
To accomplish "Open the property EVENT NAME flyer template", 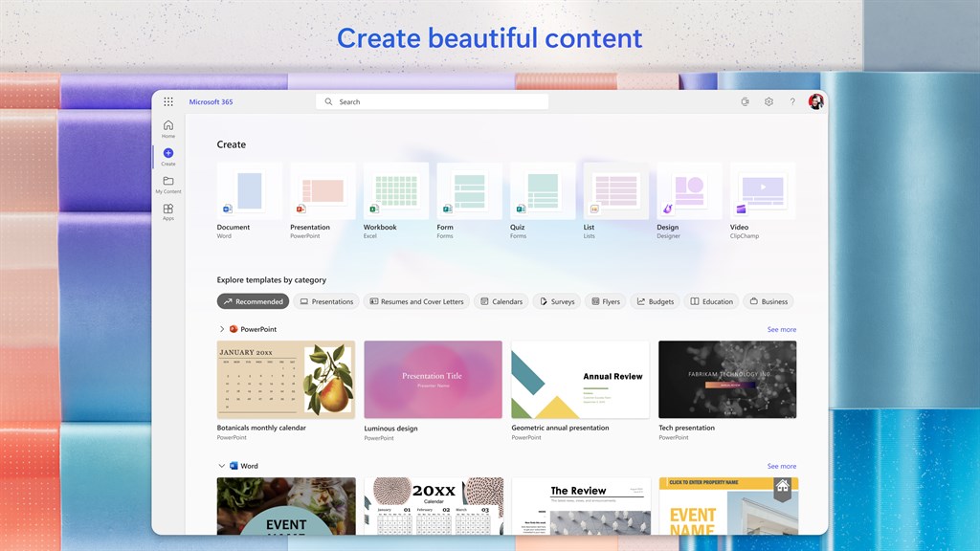I will click(x=728, y=506).
